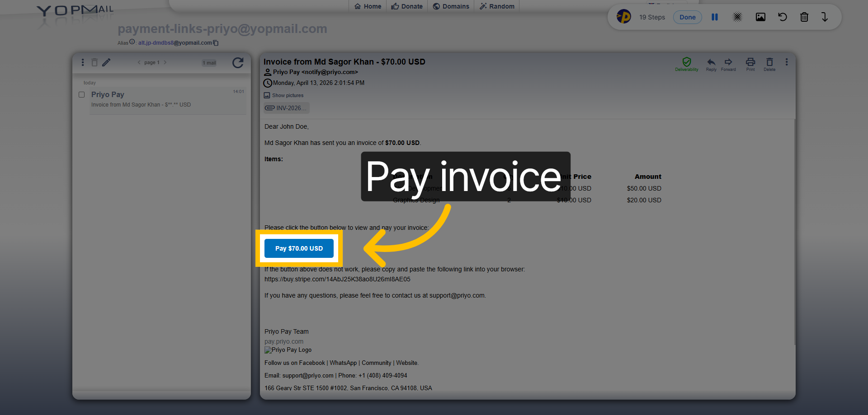Click the Pay $70.00 USD button

click(299, 248)
